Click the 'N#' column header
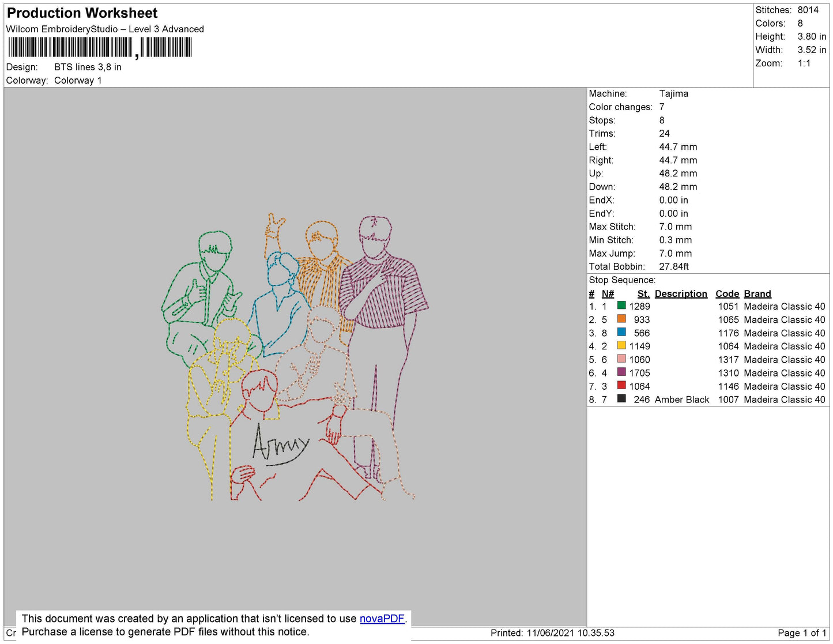The image size is (833, 644). click(x=608, y=294)
